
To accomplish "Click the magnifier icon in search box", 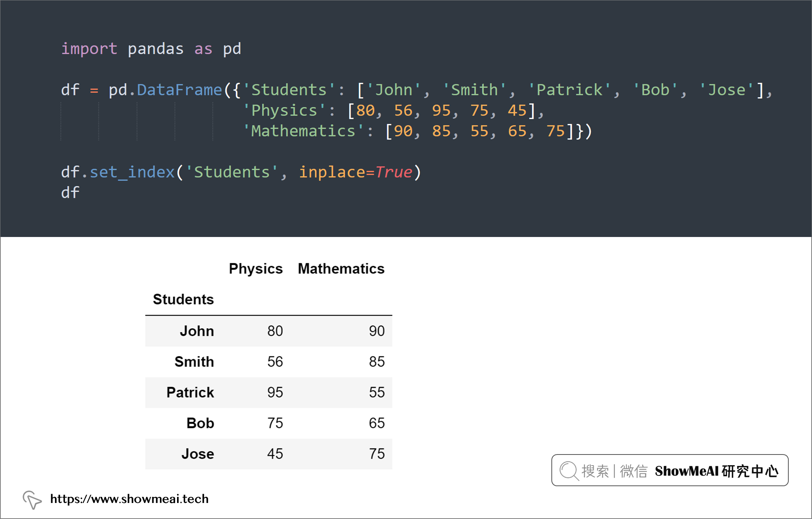I will pos(569,471).
